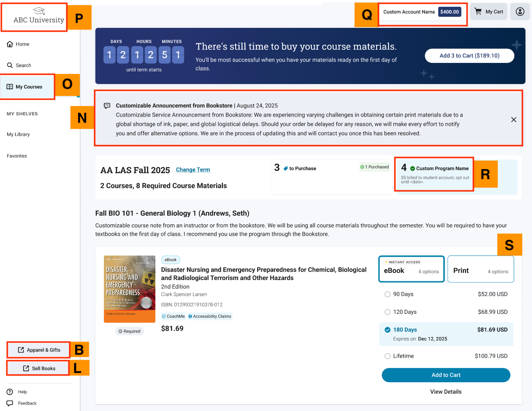Viewport: 532px width, 411px height.
Task: Click the ABC University logo
Action: coord(38,16)
